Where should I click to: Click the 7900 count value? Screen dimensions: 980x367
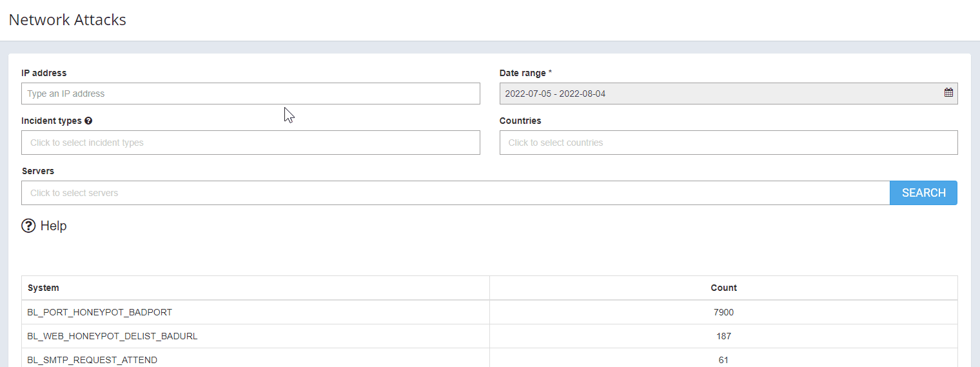pyautogui.click(x=723, y=312)
